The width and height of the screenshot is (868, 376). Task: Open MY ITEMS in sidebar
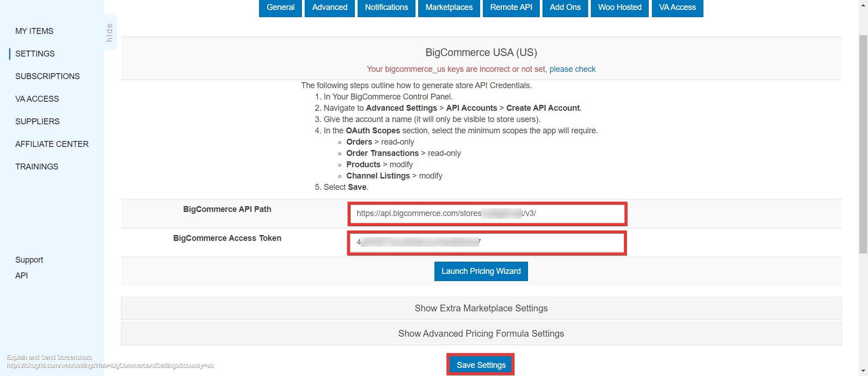(x=34, y=31)
